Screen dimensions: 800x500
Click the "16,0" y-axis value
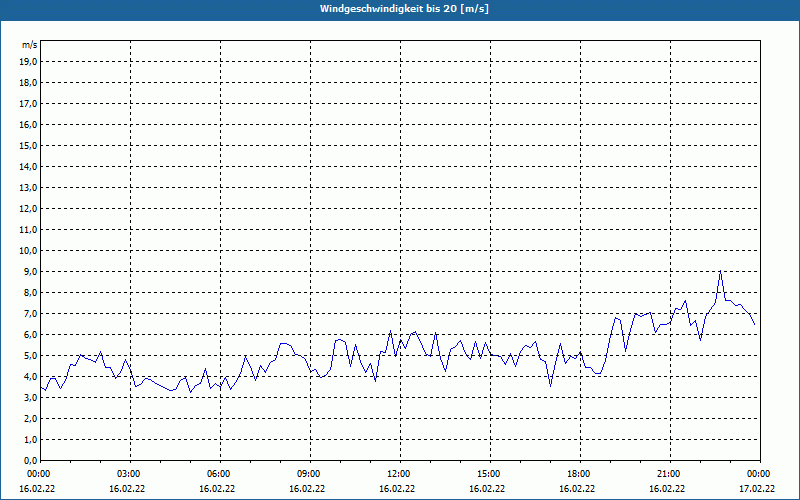pos(29,124)
